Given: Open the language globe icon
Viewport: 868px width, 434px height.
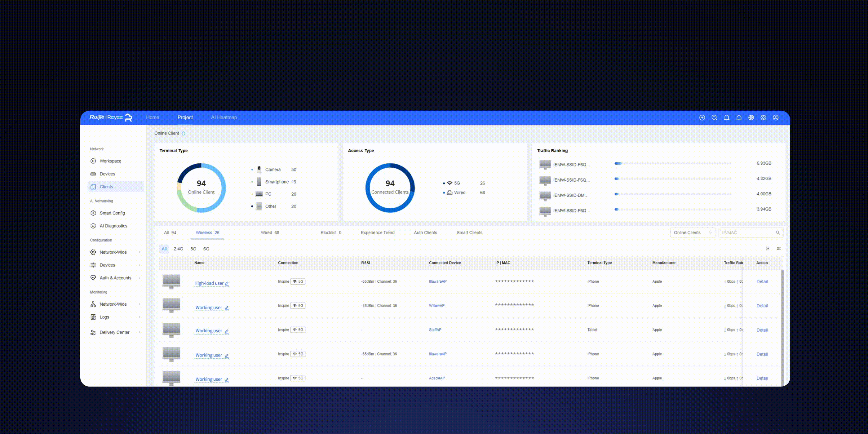Looking at the screenshot, I should point(751,117).
